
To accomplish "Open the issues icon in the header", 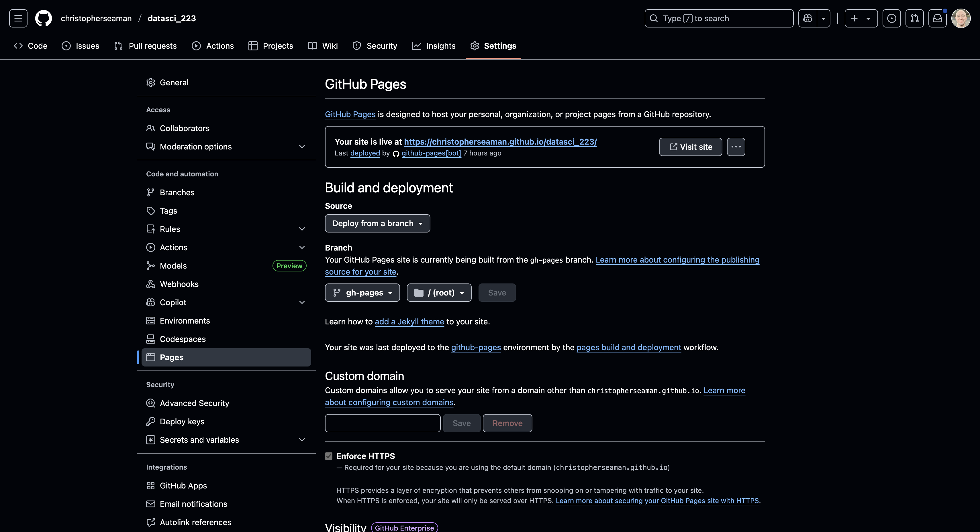I will 892,18.
